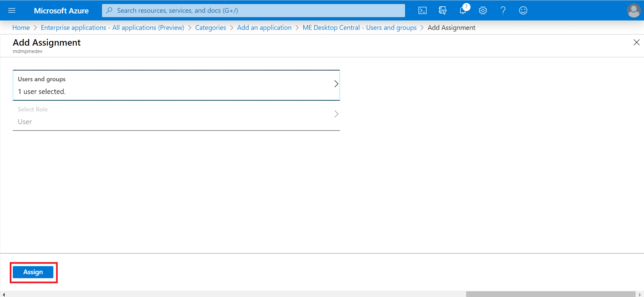Click the 'User' role value
The height and width of the screenshot is (297, 644).
click(x=25, y=122)
